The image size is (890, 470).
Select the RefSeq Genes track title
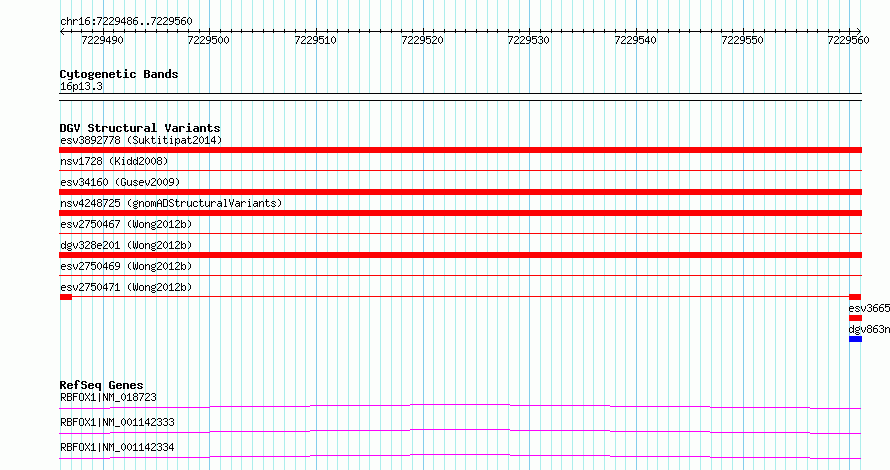pos(101,385)
